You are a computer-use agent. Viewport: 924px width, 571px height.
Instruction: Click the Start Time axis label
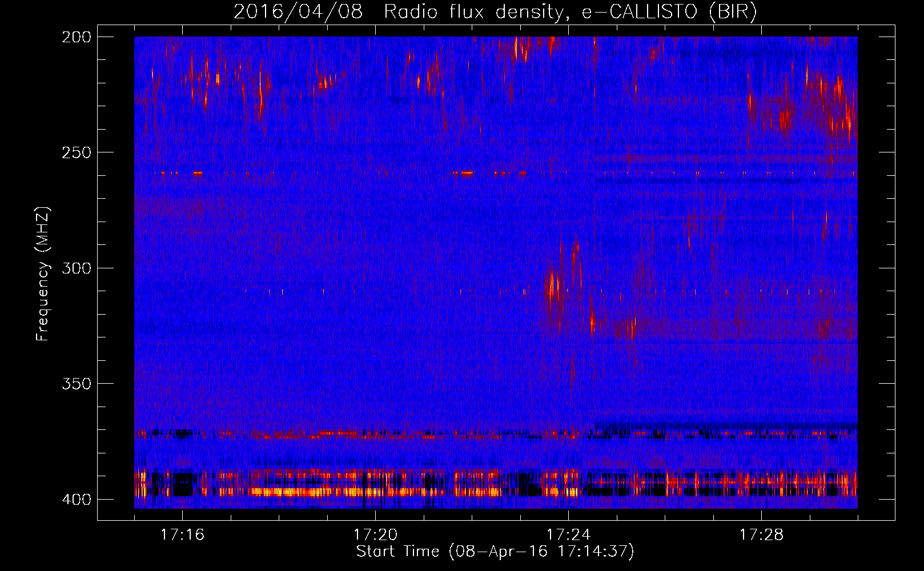495,552
